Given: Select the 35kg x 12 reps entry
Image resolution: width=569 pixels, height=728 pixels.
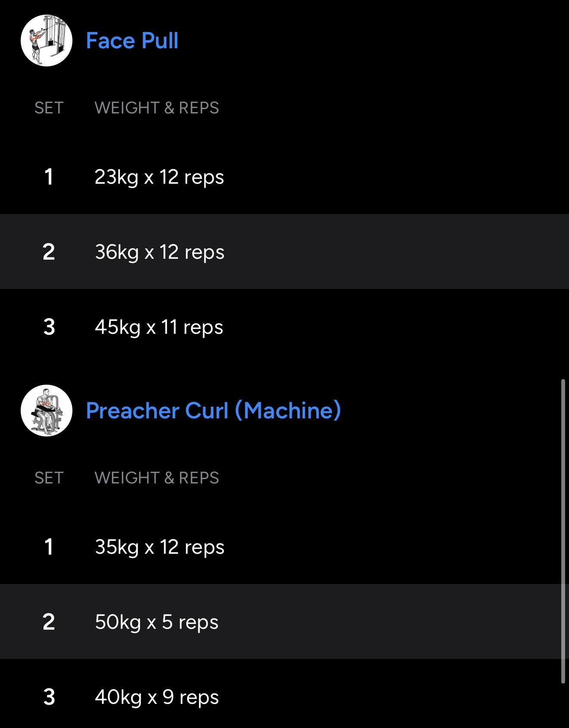Looking at the screenshot, I should point(159,547).
